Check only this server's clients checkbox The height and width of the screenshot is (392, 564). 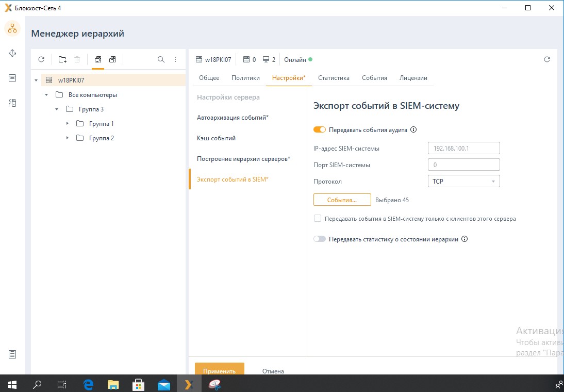(317, 218)
